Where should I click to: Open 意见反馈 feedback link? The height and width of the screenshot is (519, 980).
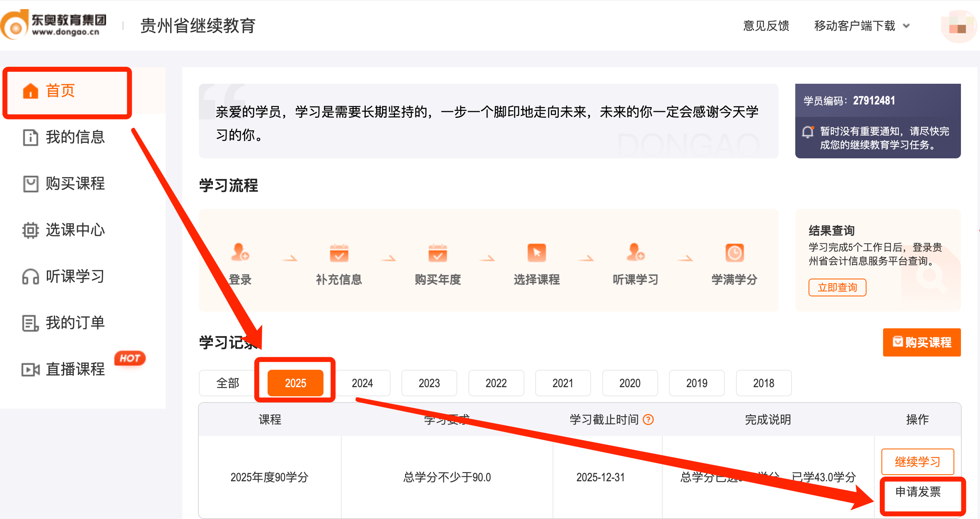tap(766, 26)
